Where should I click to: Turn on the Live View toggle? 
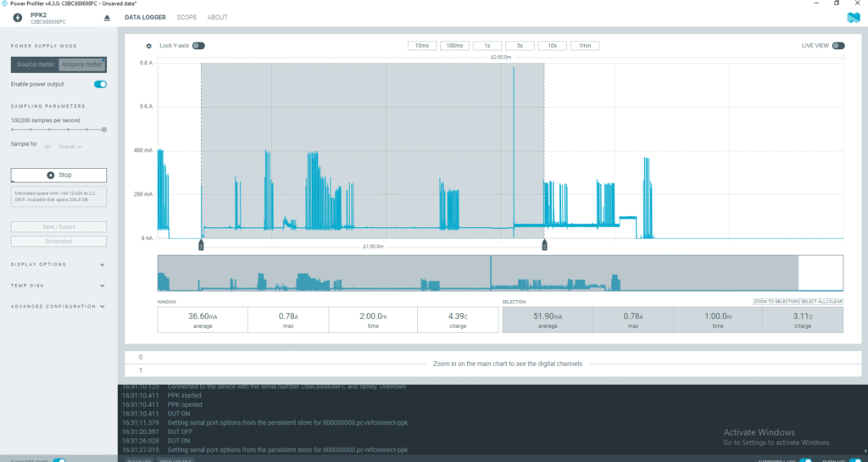pos(837,46)
